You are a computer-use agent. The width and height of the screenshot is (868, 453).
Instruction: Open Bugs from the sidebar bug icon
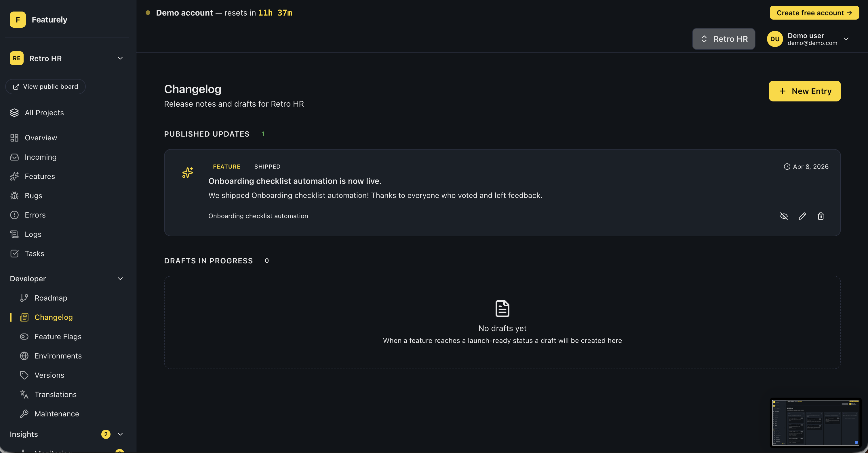[x=14, y=196]
